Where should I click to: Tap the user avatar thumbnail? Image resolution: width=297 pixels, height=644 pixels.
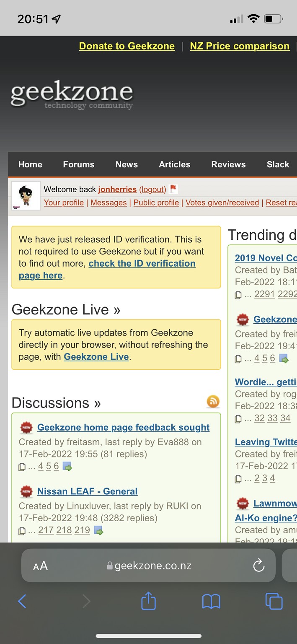coord(26,196)
